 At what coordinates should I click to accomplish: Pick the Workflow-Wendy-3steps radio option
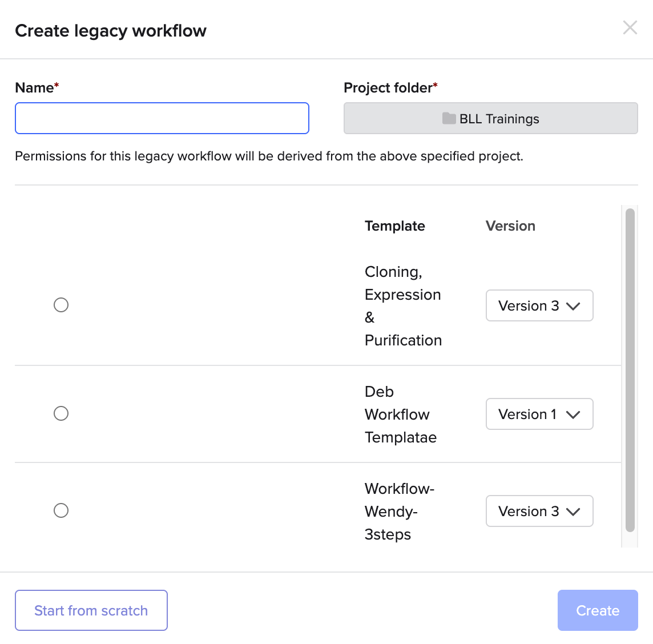pyautogui.click(x=61, y=510)
